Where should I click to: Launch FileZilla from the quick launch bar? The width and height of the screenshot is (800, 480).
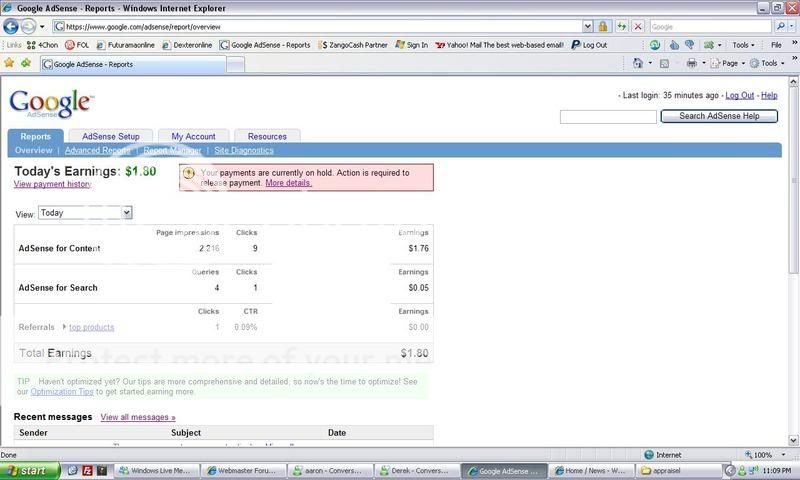pyautogui.click(x=87, y=470)
